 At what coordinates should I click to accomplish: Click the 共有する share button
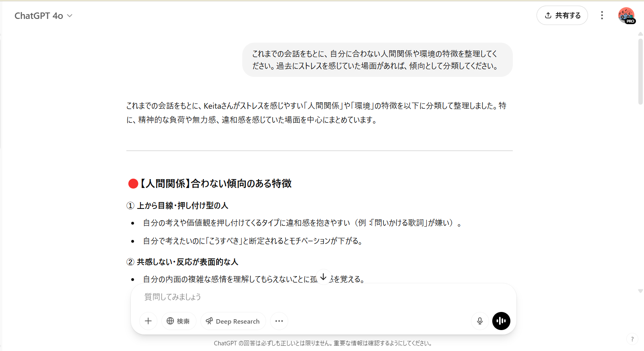[x=562, y=15]
